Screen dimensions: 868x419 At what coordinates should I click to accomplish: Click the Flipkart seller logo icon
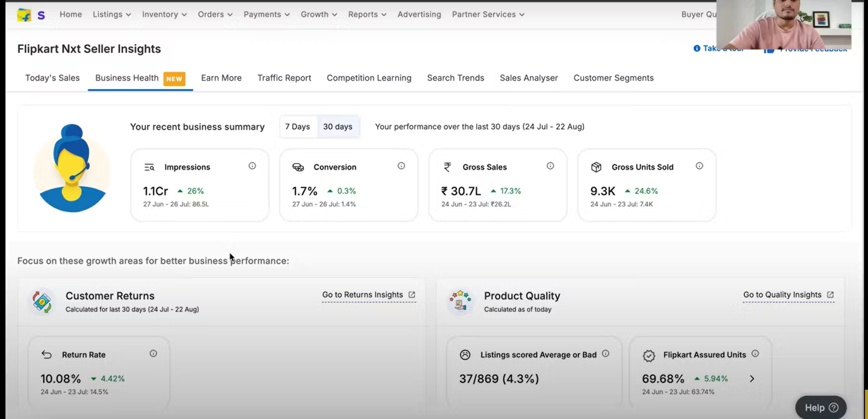point(24,15)
